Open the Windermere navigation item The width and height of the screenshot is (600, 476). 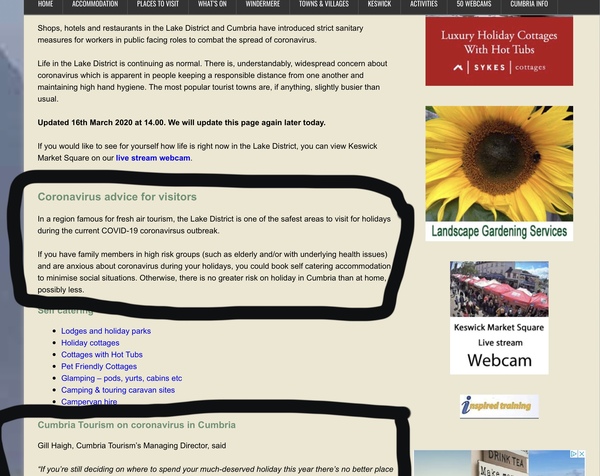click(262, 5)
